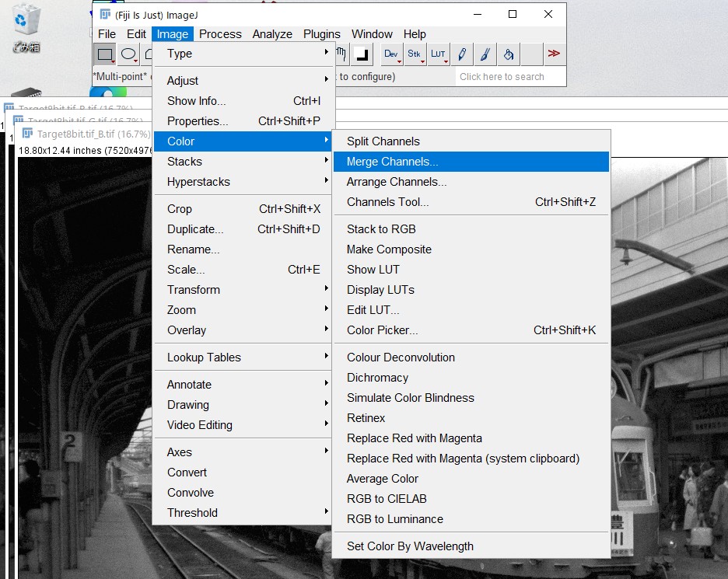Image resolution: width=728 pixels, height=579 pixels.
Task: Open Color Picker... from Color submenu
Action: pyautogui.click(x=471, y=330)
